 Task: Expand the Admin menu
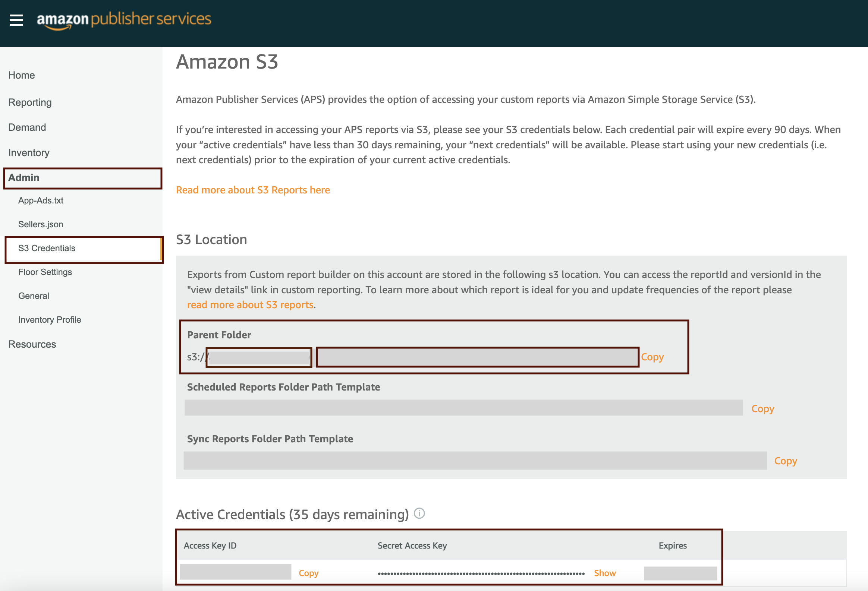tap(24, 178)
